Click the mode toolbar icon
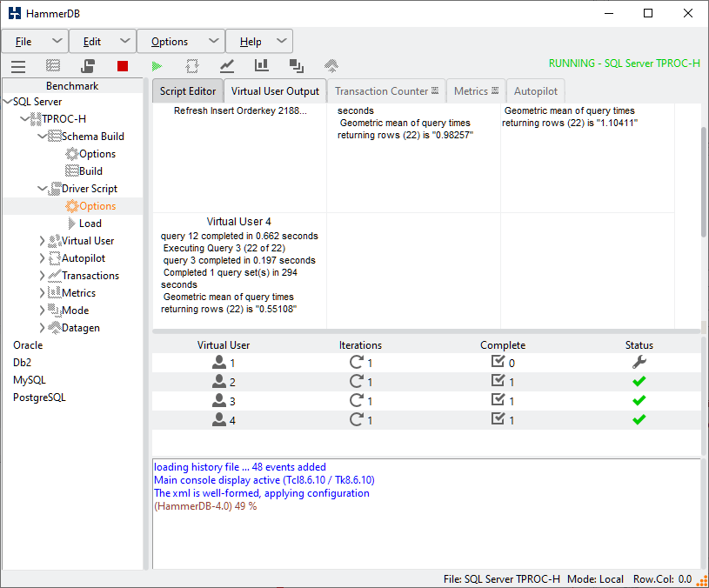Image resolution: width=709 pixels, height=588 pixels. pyautogui.click(x=297, y=66)
